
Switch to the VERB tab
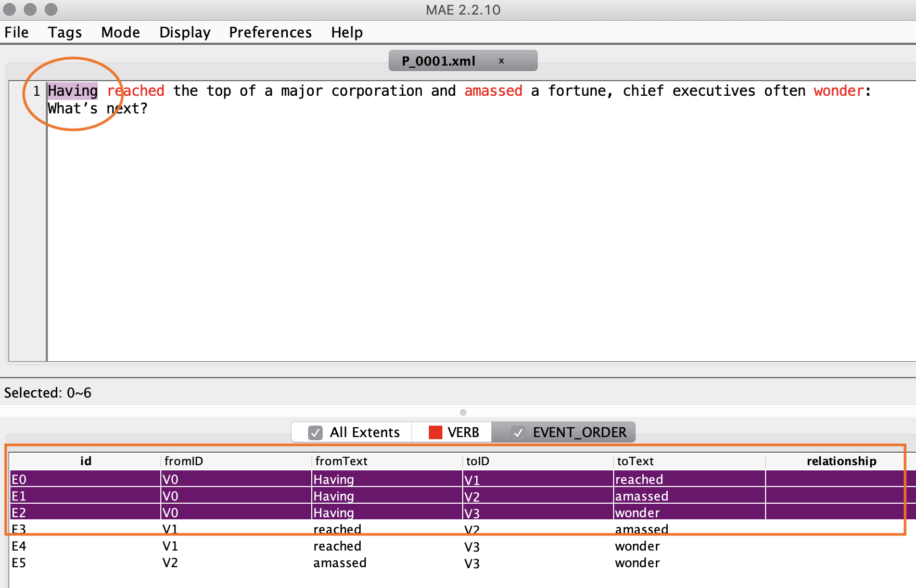[452, 432]
